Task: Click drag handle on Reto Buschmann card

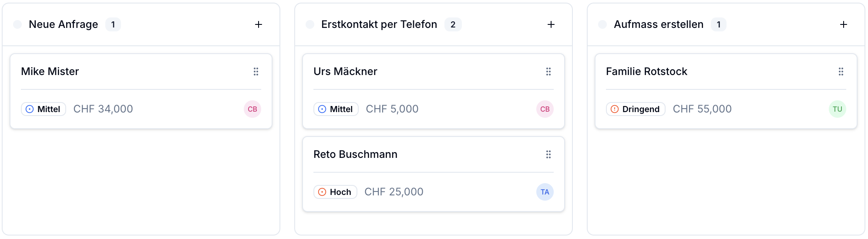Action: [x=548, y=154]
